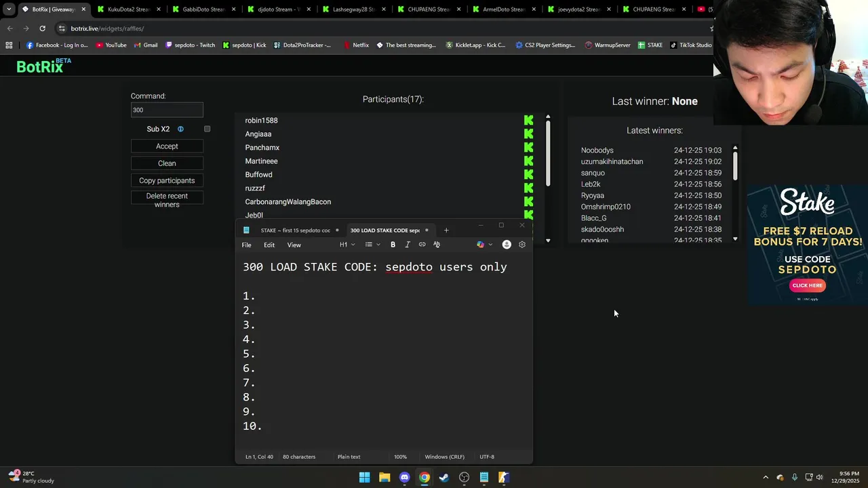This screenshot has height=488, width=868.
Task: Open the Chrome apps grid in bookmarks bar
Action: click(x=9, y=45)
